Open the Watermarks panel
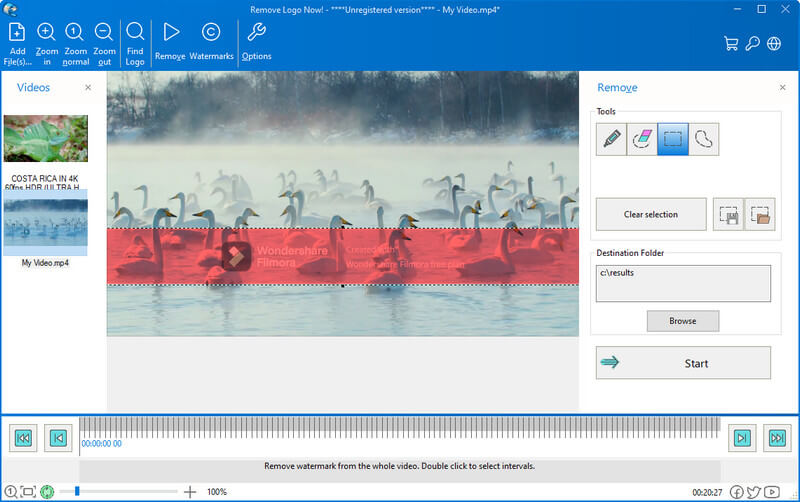 [x=211, y=40]
